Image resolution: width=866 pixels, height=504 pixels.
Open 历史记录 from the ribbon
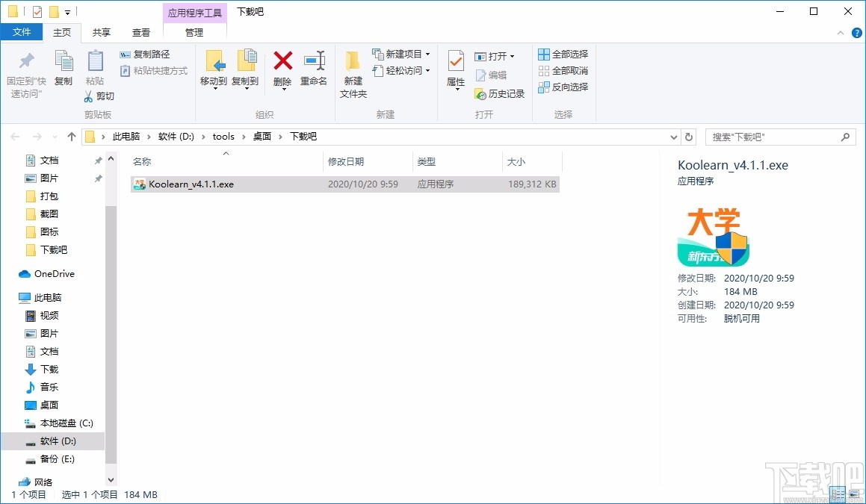click(499, 95)
